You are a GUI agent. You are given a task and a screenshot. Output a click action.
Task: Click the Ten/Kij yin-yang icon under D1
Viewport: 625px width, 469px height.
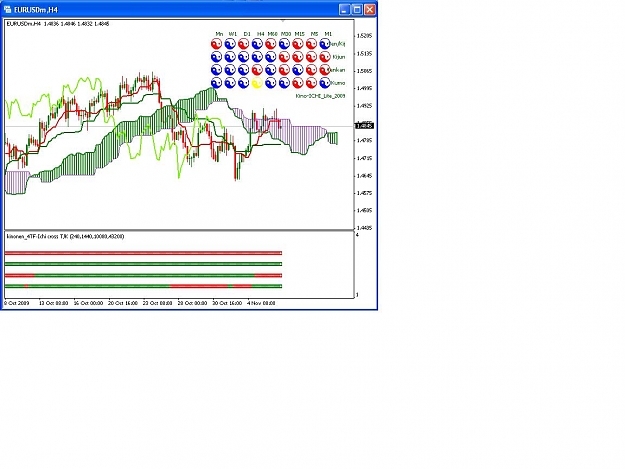pos(244,44)
